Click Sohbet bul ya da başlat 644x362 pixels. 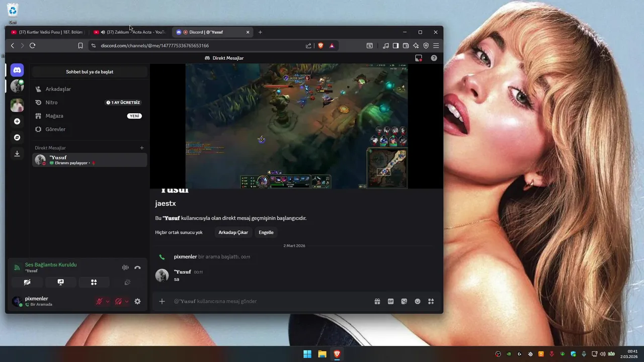point(90,72)
